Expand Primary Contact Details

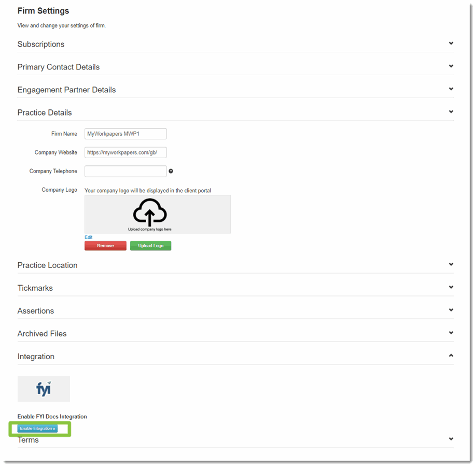450,66
